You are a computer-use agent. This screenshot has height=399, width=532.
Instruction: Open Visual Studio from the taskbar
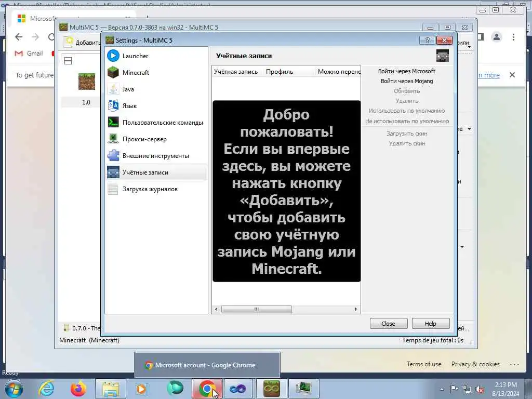238,389
